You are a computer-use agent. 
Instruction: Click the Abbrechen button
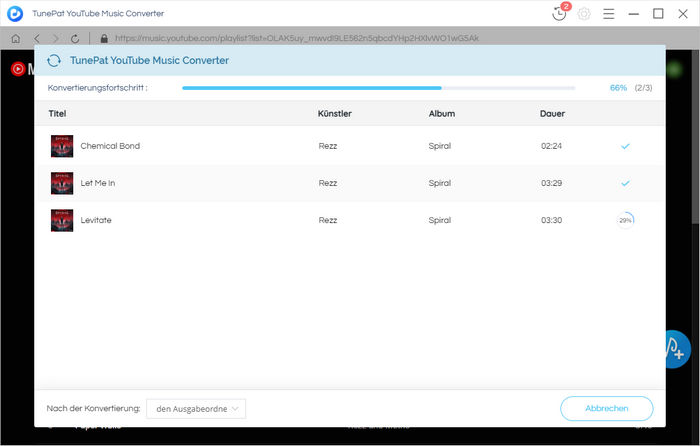point(607,408)
